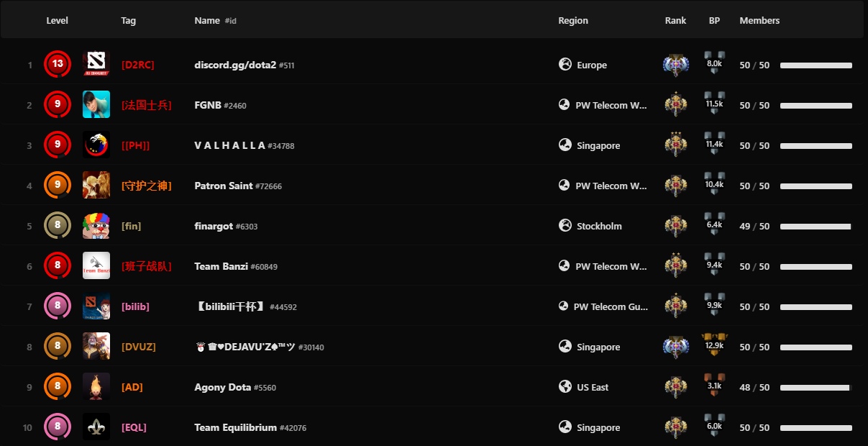Click the [D2RC] guild tag

pos(134,64)
